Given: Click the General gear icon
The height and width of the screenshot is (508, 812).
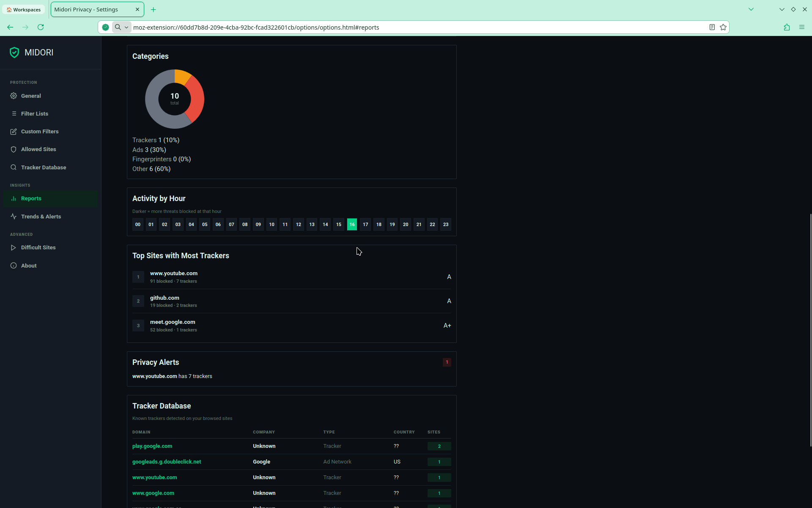Looking at the screenshot, I should pyautogui.click(x=14, y=96).
